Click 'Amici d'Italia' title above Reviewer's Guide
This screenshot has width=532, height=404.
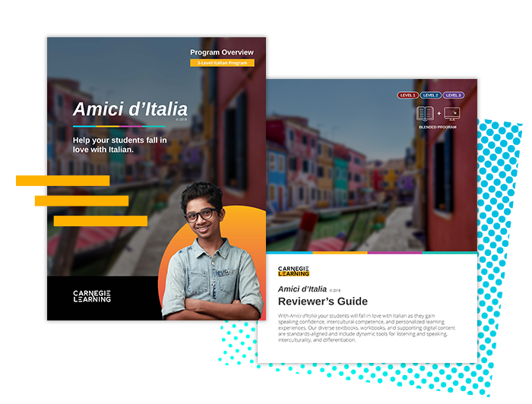click(302, 289)
